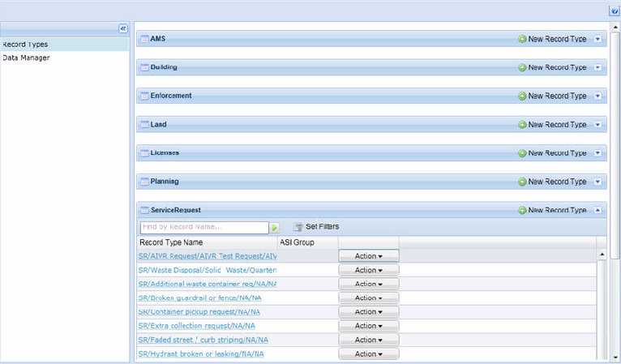Image resolution: width=621 pixels, height=364 pixels.
Task: Collapse the left navigation panel
Action: pos(123,28)
